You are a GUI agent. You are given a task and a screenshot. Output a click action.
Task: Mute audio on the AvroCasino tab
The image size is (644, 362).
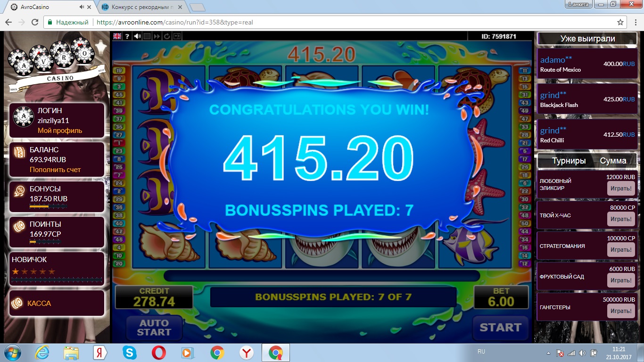(82, 7)
